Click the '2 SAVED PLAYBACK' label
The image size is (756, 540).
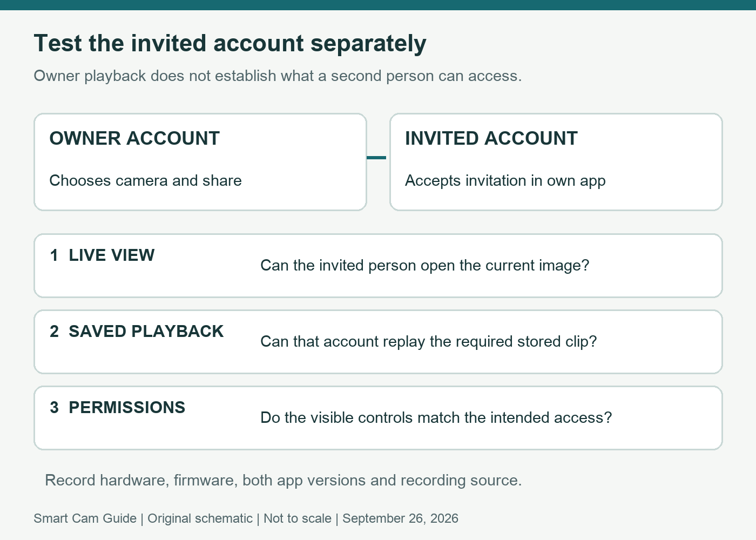pos(137,332)
